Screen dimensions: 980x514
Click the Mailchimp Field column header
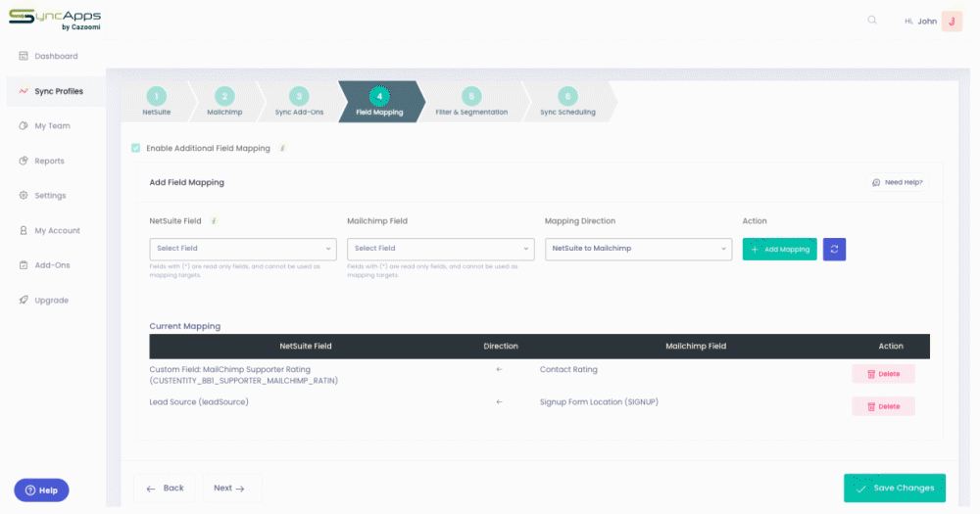click(696, 346)
